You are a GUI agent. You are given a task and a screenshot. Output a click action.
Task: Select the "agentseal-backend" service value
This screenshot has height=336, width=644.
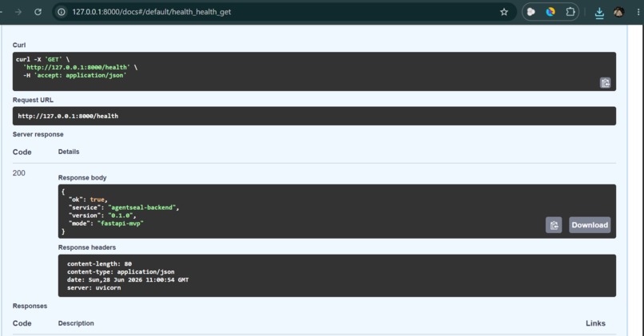point(143,208)
